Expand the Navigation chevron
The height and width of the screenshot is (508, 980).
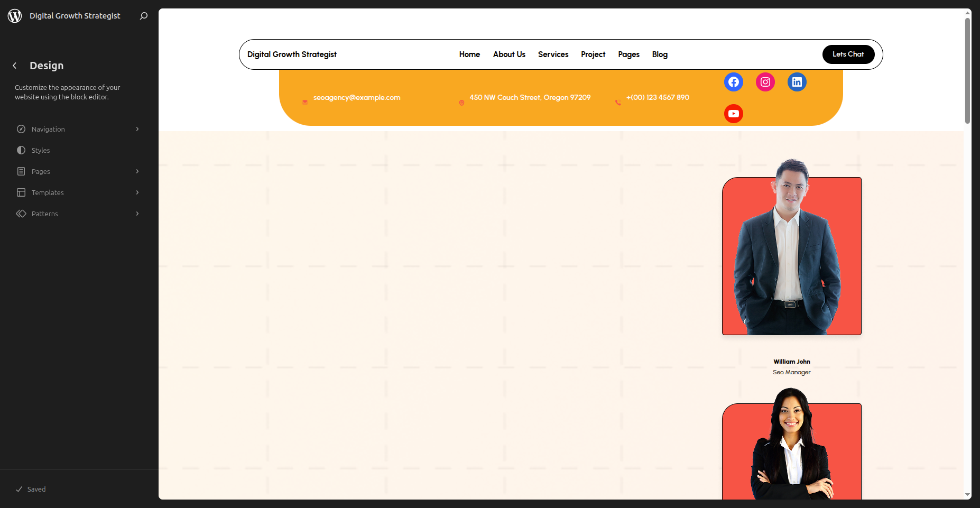(137, 129)
